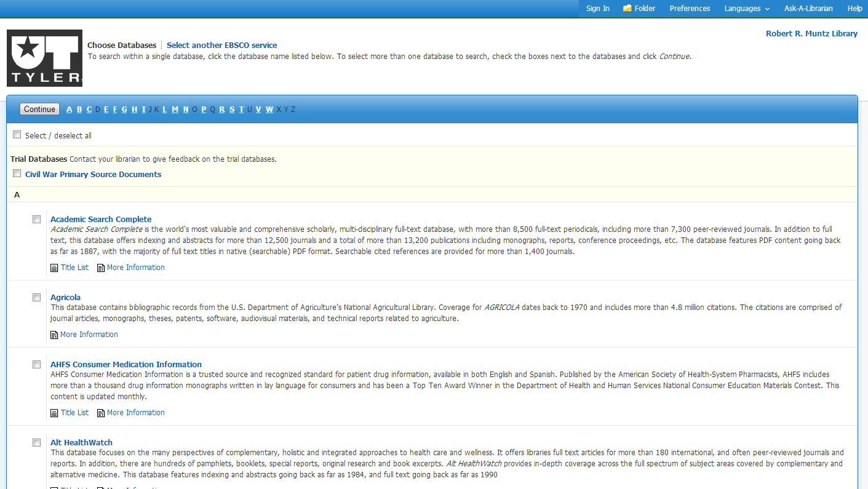Toggle Select / deselect all checkbox
The width and height of the screenshot is (868, 489).
(17, 135)
